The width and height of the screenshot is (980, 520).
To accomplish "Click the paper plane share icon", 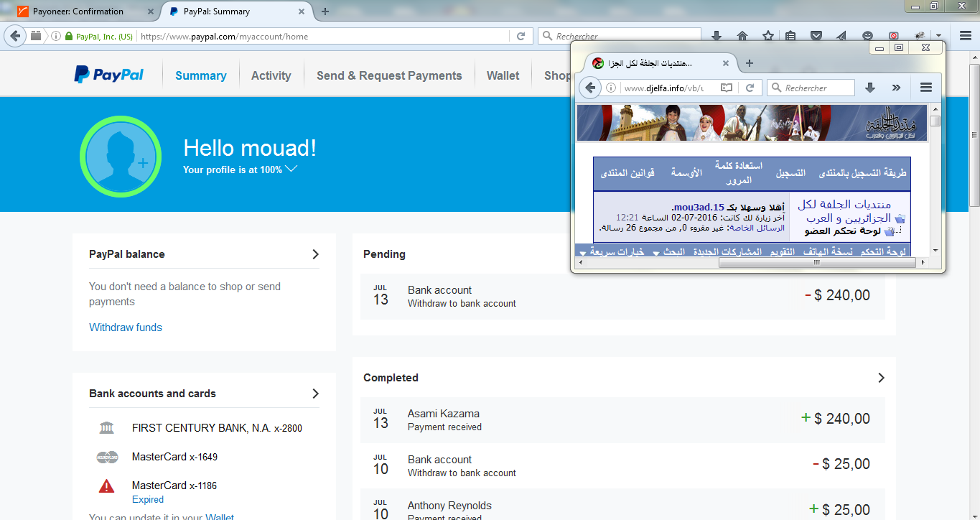I will click(841, 36).
